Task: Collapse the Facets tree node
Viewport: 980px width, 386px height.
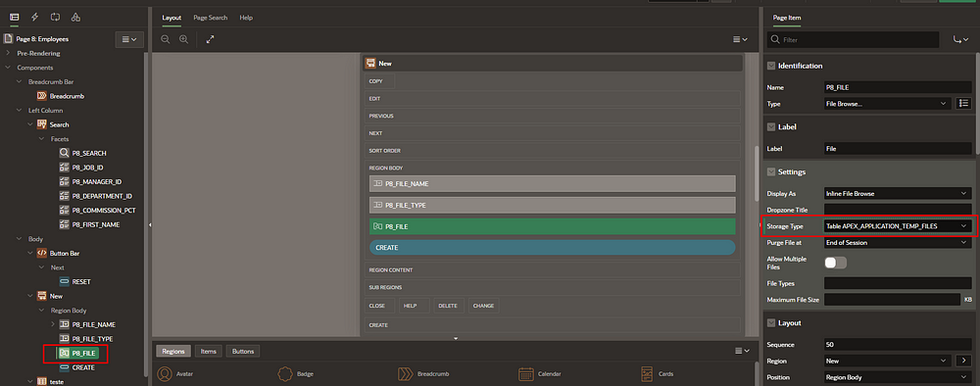Action: coord(41,139)
